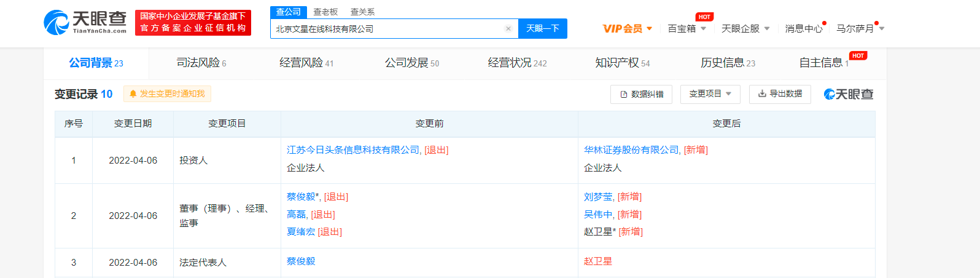This screenshot has height=278, width=980.
Task: Click the red government fund banner
Action: [193, 23]
